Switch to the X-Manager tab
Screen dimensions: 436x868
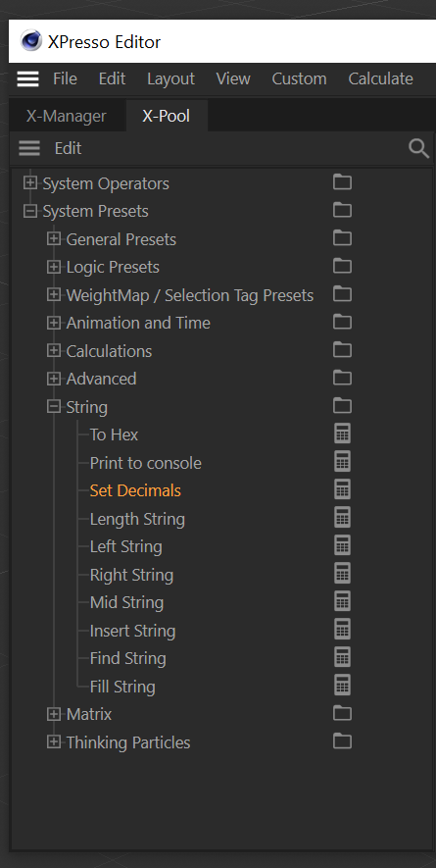click(67, 117)
